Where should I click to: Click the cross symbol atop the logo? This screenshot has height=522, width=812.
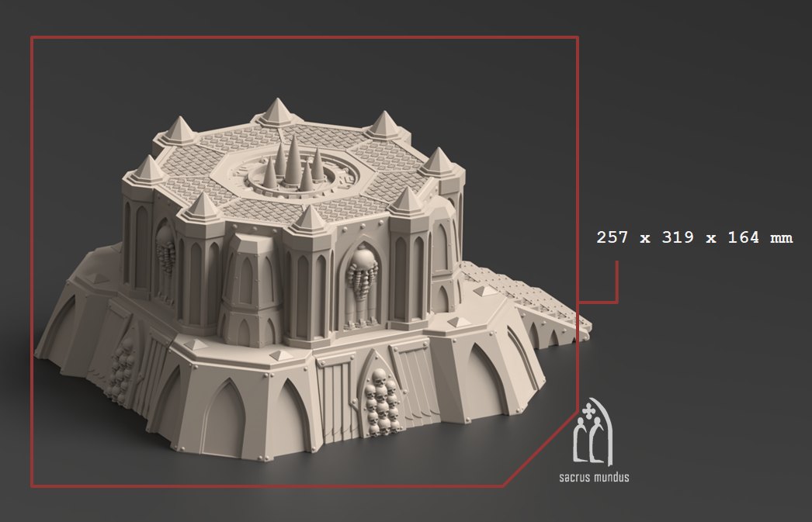pyautogui.click(x=592, y=407)
